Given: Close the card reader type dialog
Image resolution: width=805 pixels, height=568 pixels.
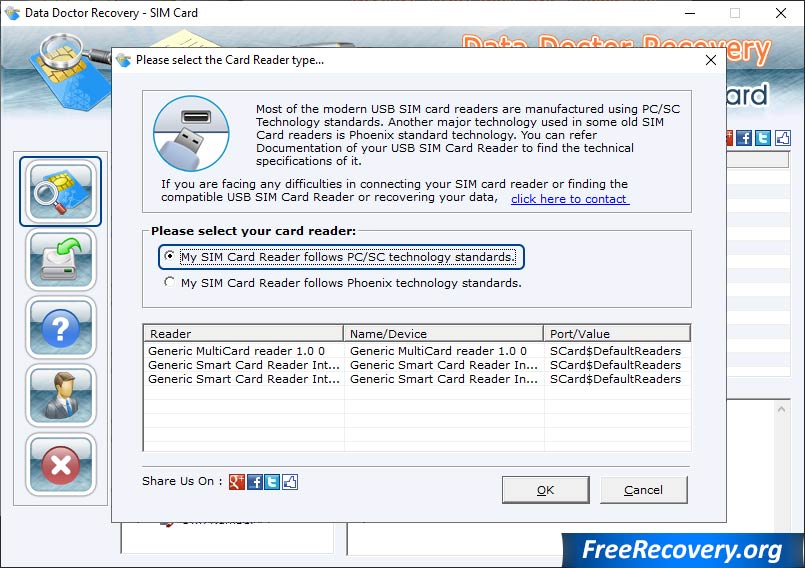Looking at the screenshot, I should [x=711, y=60].
